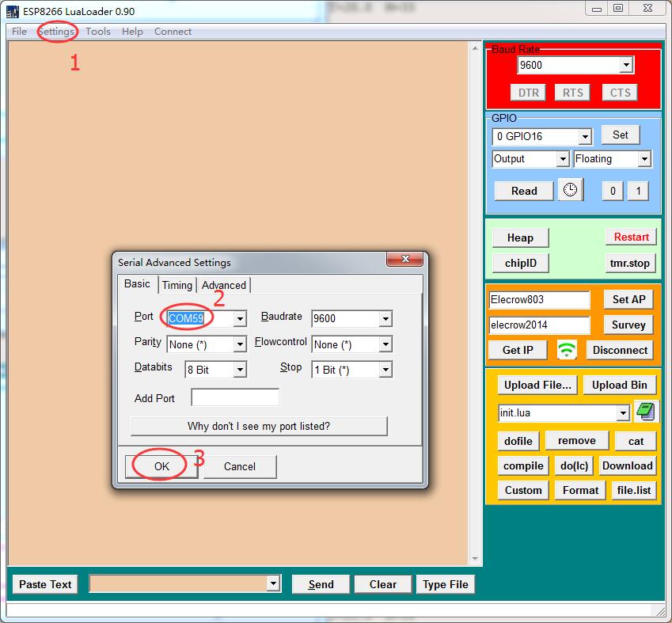Click the Disconnect button

point(620,350)
